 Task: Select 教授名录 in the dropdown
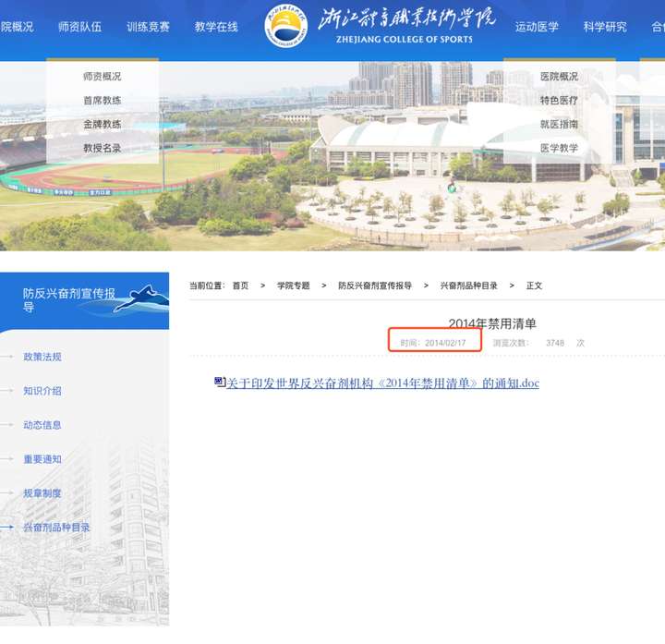tap(103, 148)
